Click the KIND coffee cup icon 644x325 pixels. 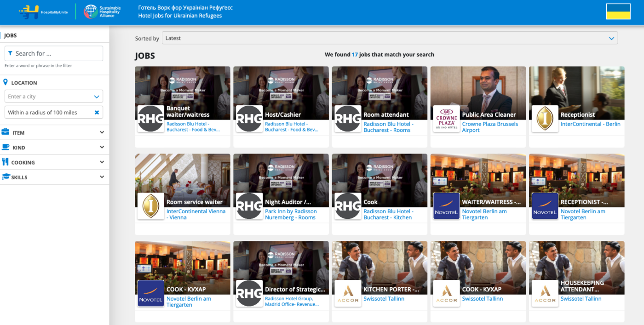coord(6,147)
